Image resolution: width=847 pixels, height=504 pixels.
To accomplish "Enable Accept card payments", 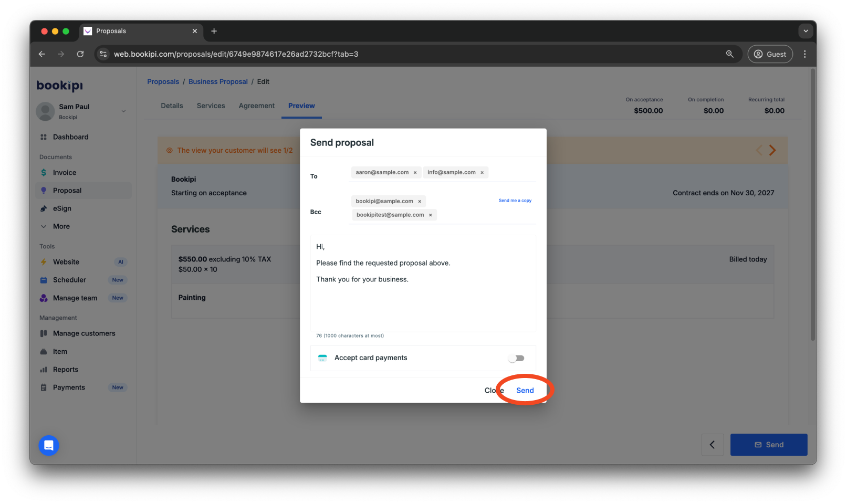I will click(x=516, y=358).
